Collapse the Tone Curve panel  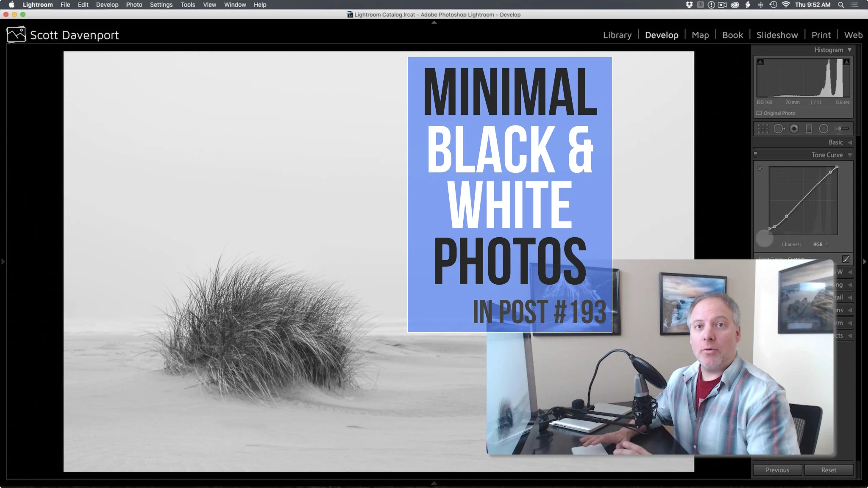tap(850, 155)
